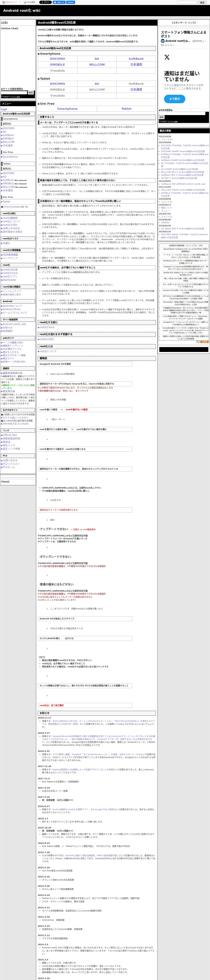
Task: Open 日本通信 in the Smartphone table
Action: pyautogui.click(x=136, y=65)
